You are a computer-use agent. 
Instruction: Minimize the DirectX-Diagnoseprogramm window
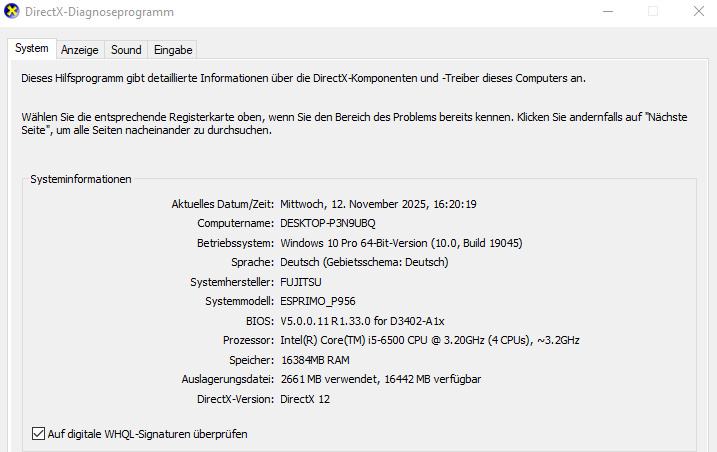pyautogui.click(x=609, y=12)
